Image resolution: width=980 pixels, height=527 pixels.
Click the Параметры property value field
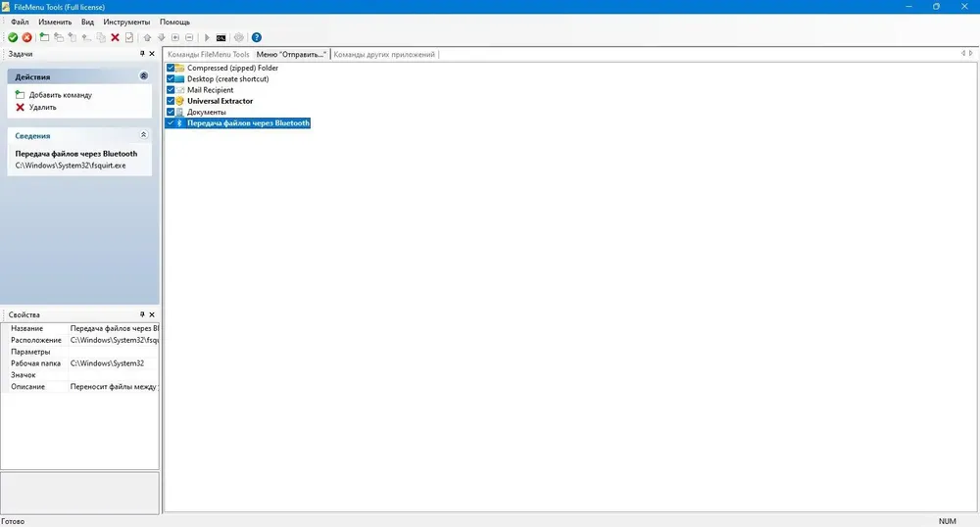tap(113, 352)
